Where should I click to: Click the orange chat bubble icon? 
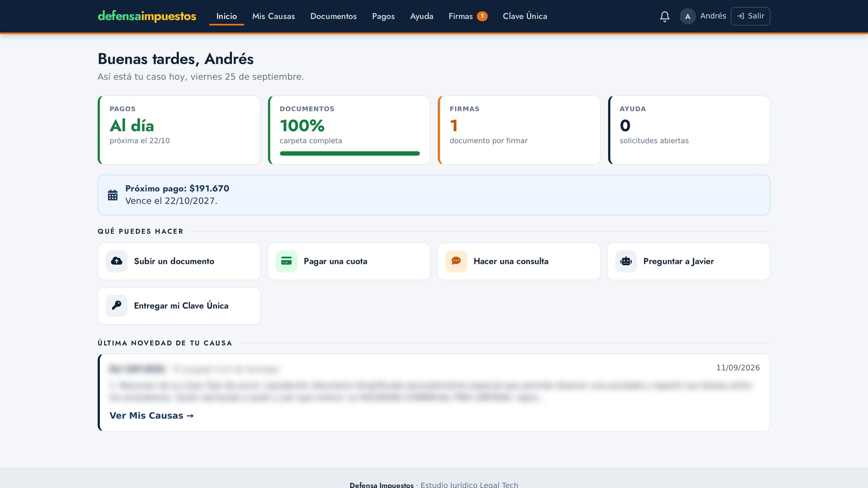(456, 261)
